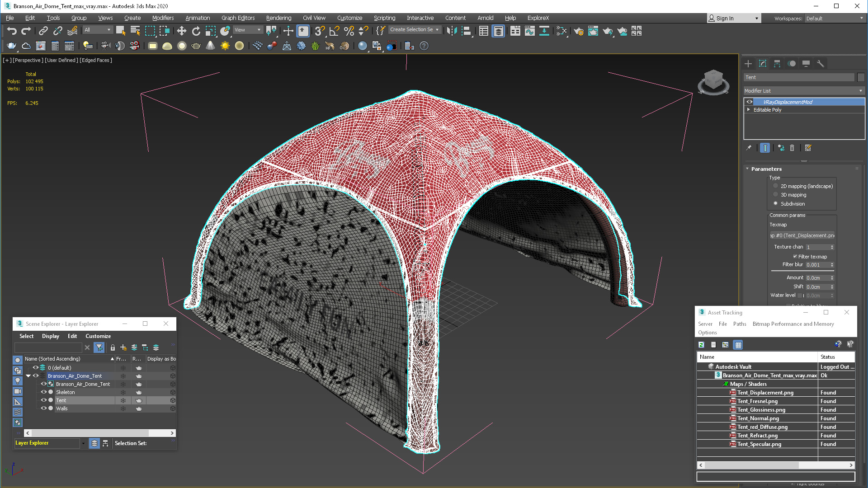Viewport: 868px width, 488px height.
Task: Open the Modifiers menu
Action: pyautogui.click(x=163, y=18)
